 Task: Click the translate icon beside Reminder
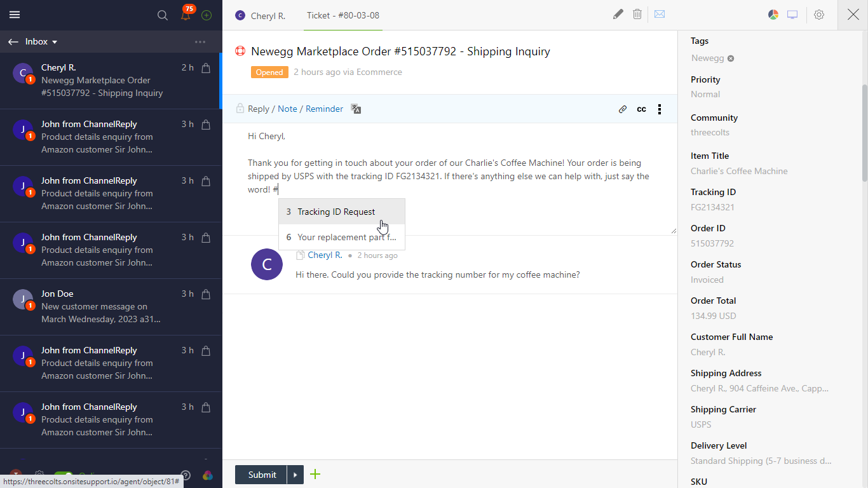coord(356,109)
